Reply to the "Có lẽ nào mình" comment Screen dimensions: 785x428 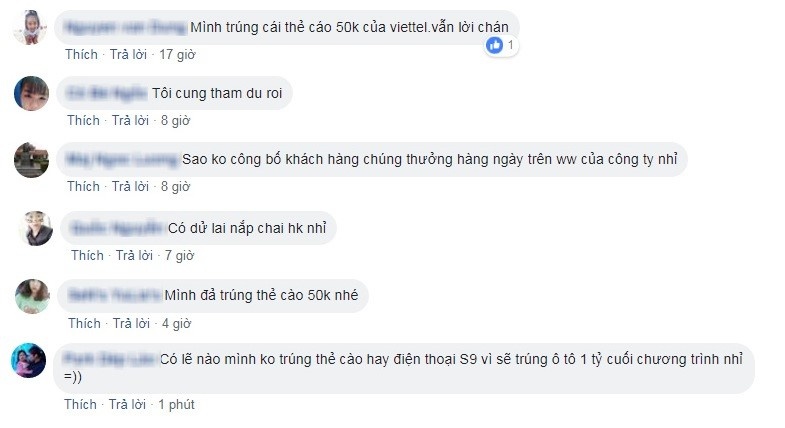point(128,405)
